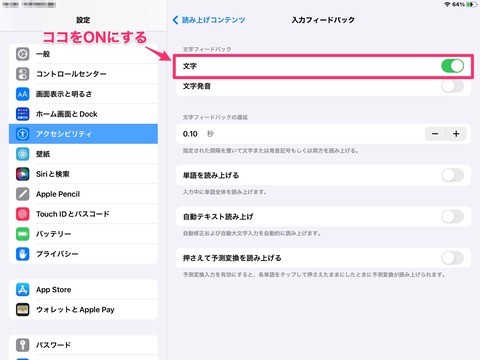Screen dimensions: 480x360
Task: Open コントロールセンター settings row
Action: [83, 74]
